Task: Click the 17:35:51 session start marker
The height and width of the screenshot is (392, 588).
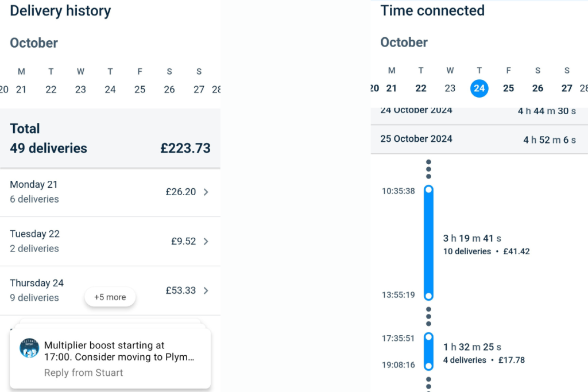Action: point(428,337)
